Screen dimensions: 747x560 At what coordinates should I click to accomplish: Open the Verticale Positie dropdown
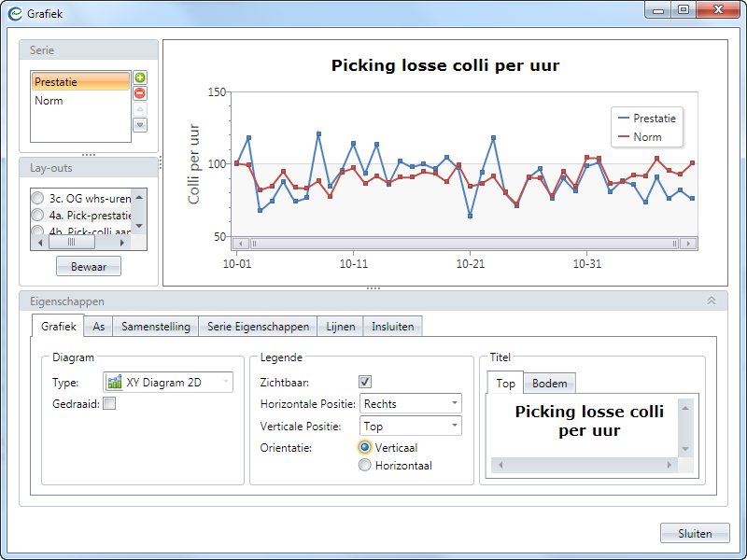coord(411,426)
